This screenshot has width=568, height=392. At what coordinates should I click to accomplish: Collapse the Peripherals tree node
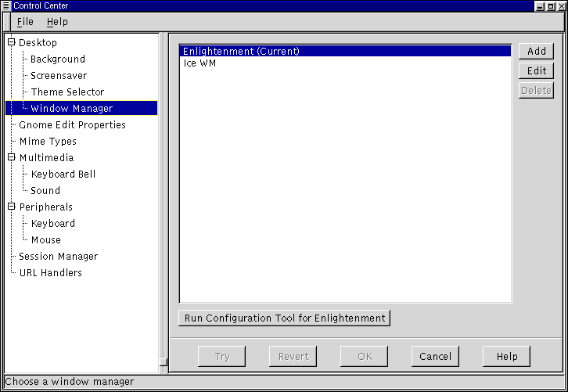12,207
